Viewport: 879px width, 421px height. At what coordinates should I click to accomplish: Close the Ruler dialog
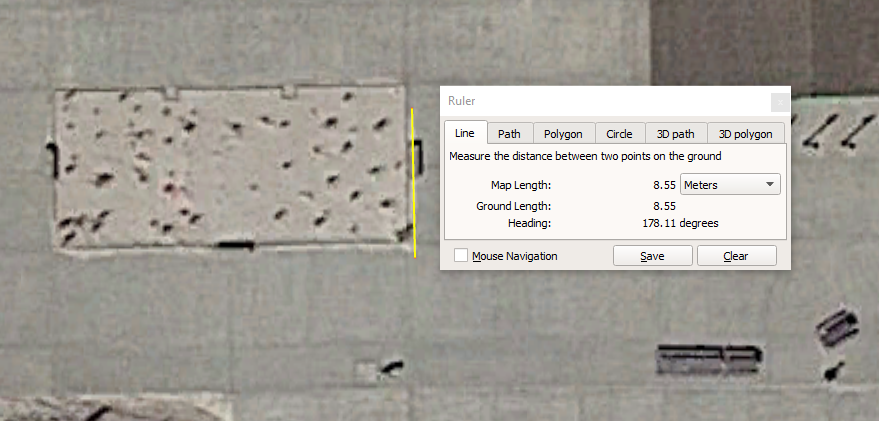tap(779, 101)
